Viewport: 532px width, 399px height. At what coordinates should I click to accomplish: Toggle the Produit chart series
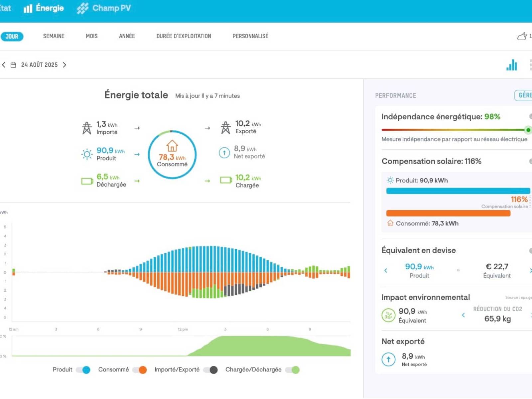click(x=83, y=370)
